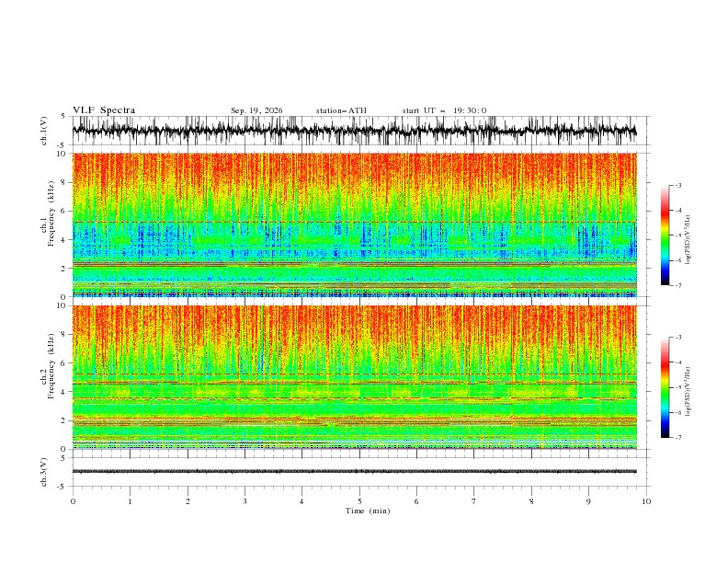
Task: Click the ch.1(V) waveform trace
Action: (354, 131)
